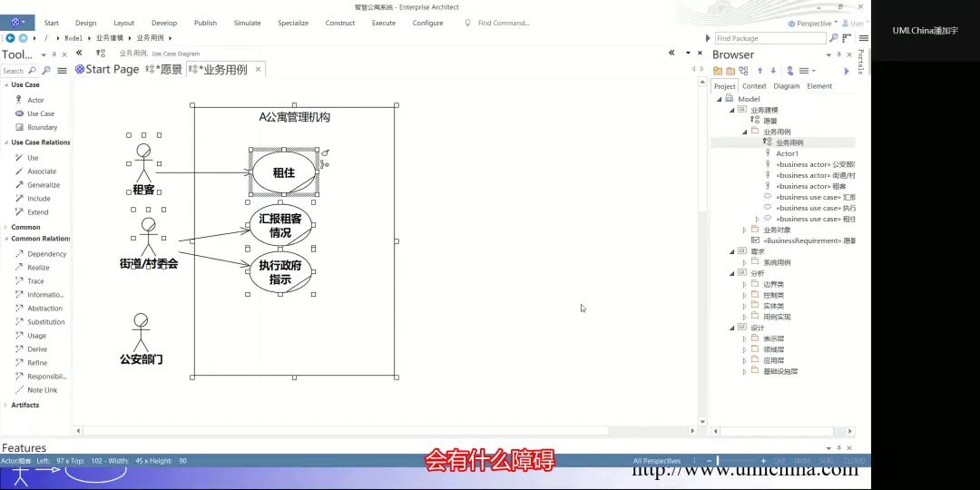The width and height of the screenshot is (980, 490).
Task: Switch to the Start Page tab
Action: pyautogui.click(x=107, y=69)
